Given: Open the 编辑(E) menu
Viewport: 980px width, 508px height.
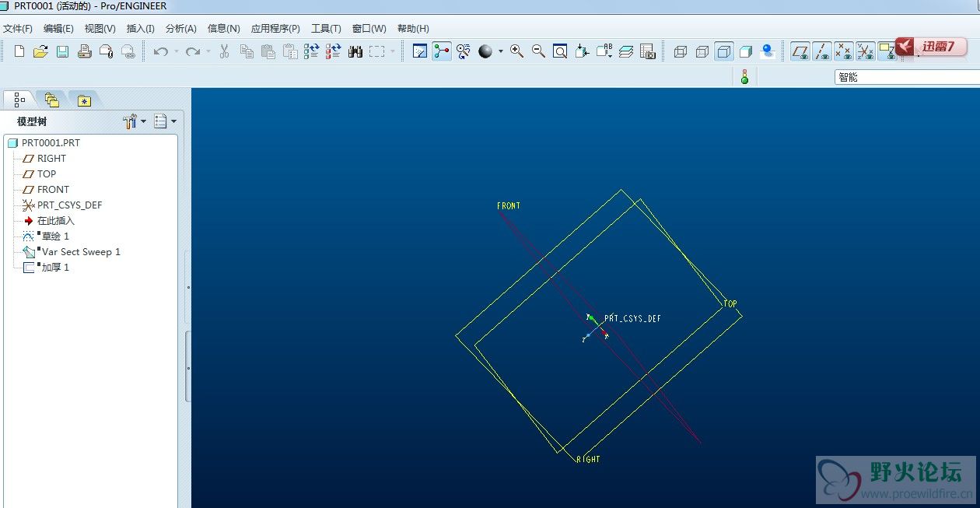Looking at the screenshot, I should click(58, 29).
